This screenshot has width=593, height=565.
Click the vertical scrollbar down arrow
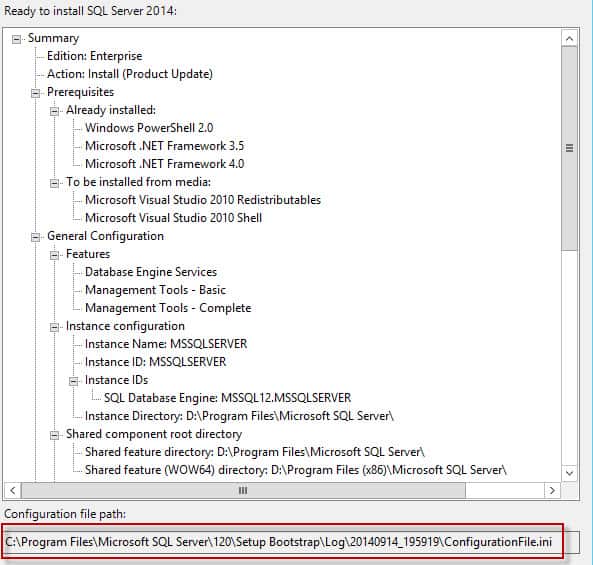(x=570, y=473)
